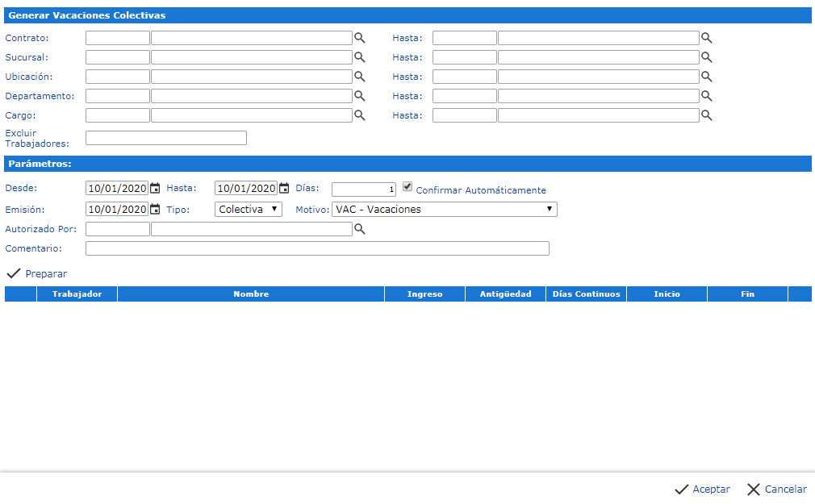This screenshot has width=815, height=504.
Task: Click the Nombre column header
Action: [x=251, y=294]
